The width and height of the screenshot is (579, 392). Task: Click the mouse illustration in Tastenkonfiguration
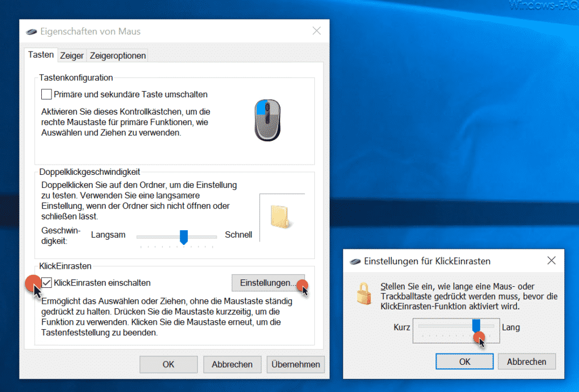point(267,120)
